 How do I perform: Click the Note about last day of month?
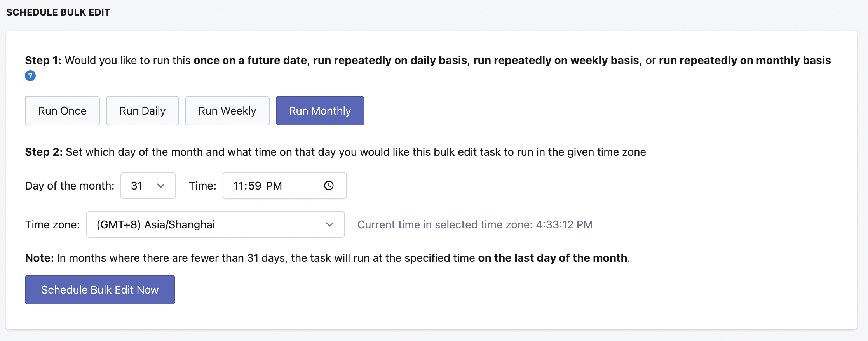327,258
